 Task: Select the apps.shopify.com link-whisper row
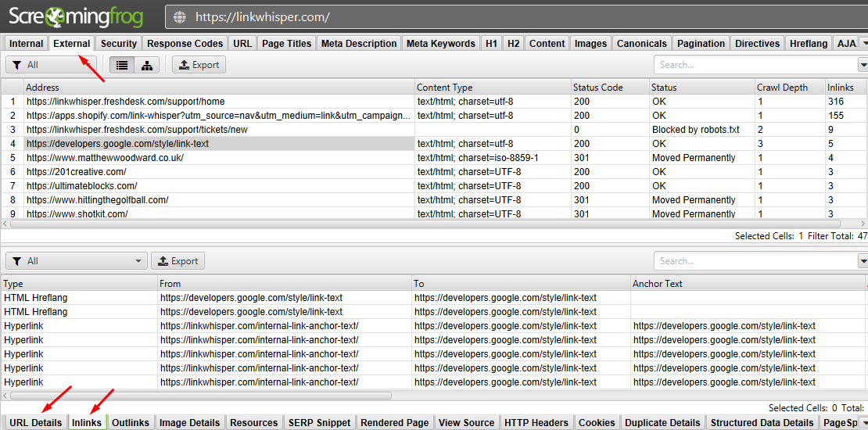tap(434, 116)
